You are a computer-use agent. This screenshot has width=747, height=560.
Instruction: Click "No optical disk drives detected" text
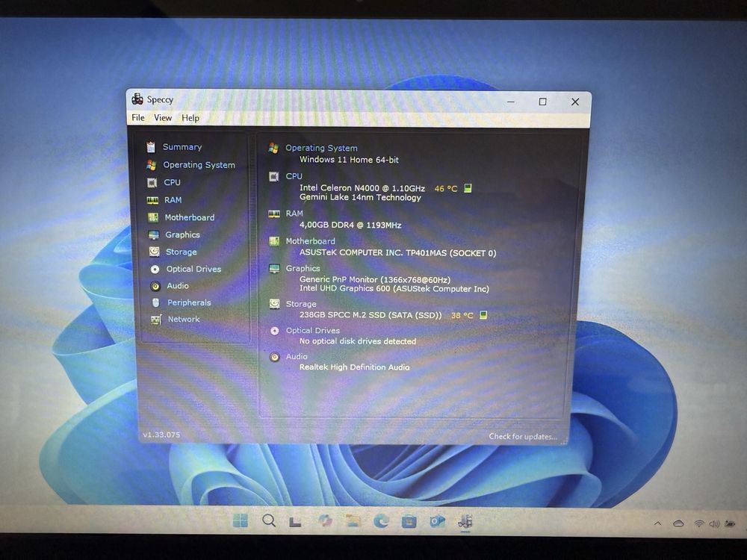pos(357,341)
